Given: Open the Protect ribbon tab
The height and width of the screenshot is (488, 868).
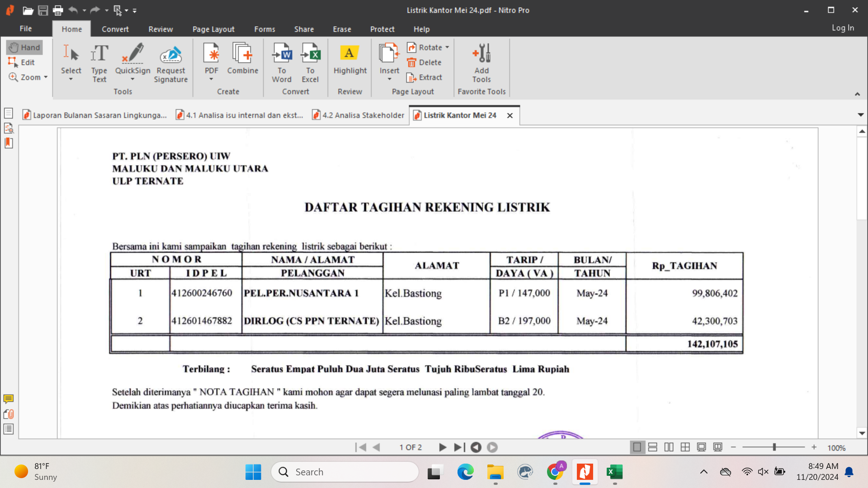Looking at the screenshot, I should (x=382, y=29).
